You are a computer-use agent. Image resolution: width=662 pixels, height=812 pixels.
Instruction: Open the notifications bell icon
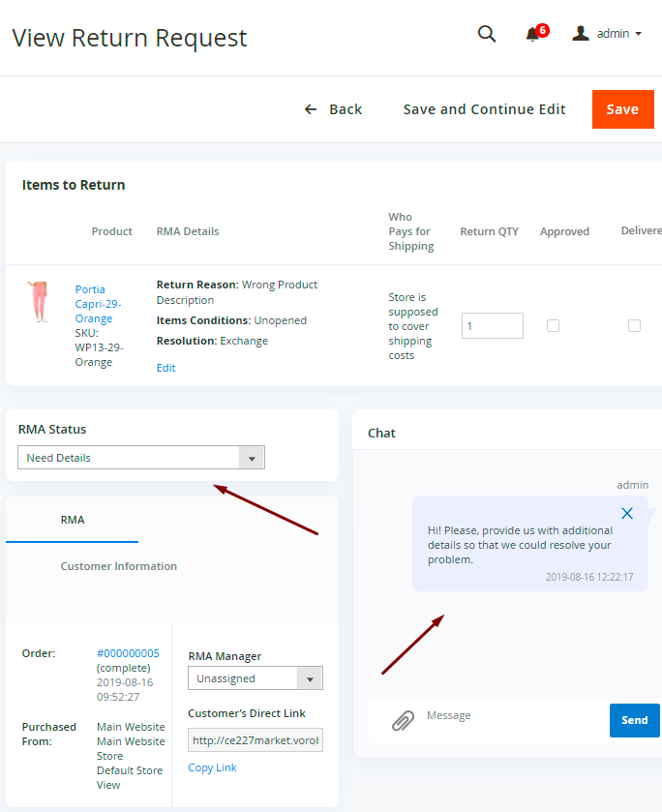pyautogui.click(x=532, y=35)
